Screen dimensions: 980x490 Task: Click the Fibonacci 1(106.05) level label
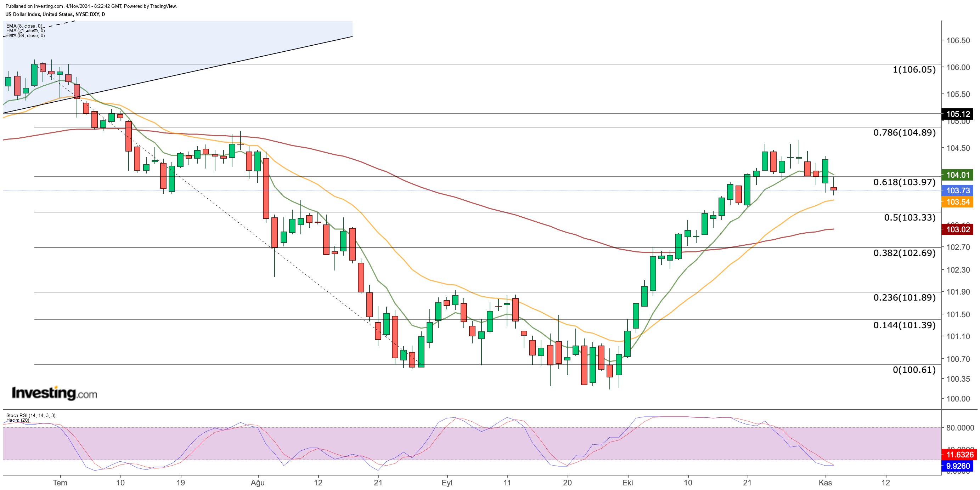point(914,69)
